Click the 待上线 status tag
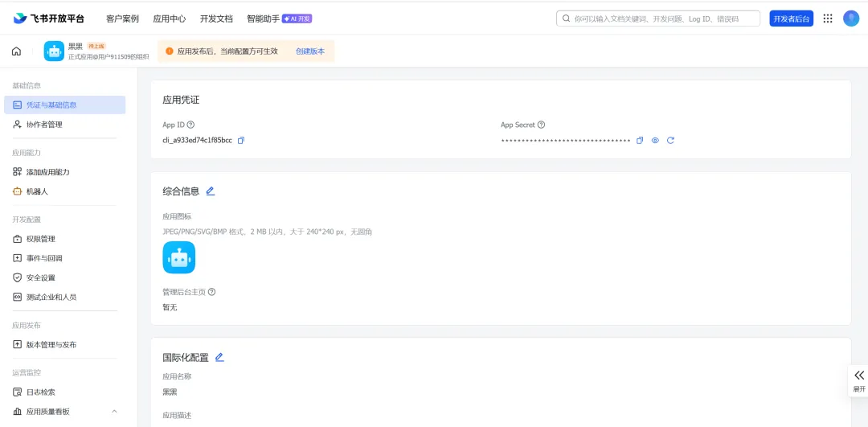Image resolution: width=868 pixels, height=427 pixels. click(x=96, y=46)
